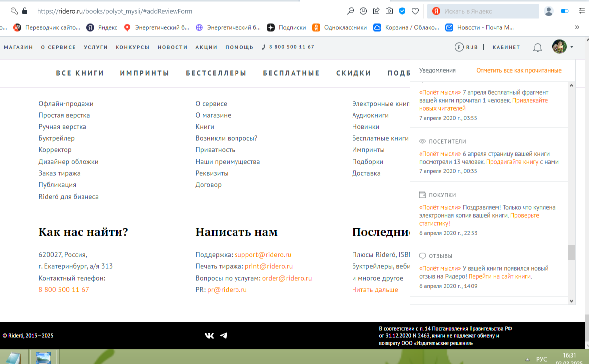This screenshot has height=364, width=589.
Task: Select the ВСЕ КНИГИ tab
Action: [80, 73]
